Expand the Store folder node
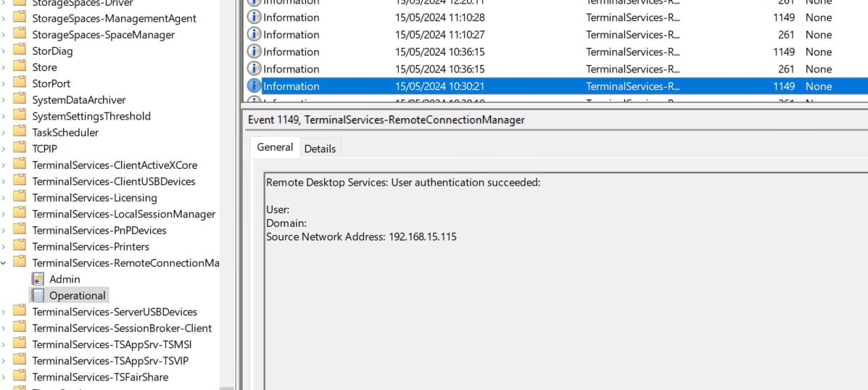Image resolution: width=868 pixels, height=390 pixels. pos(4,67)
